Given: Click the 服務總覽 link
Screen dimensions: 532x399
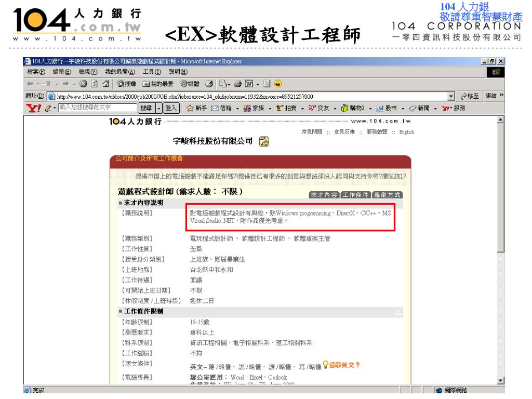Looking at the screenshot, I should click(377, 131).
